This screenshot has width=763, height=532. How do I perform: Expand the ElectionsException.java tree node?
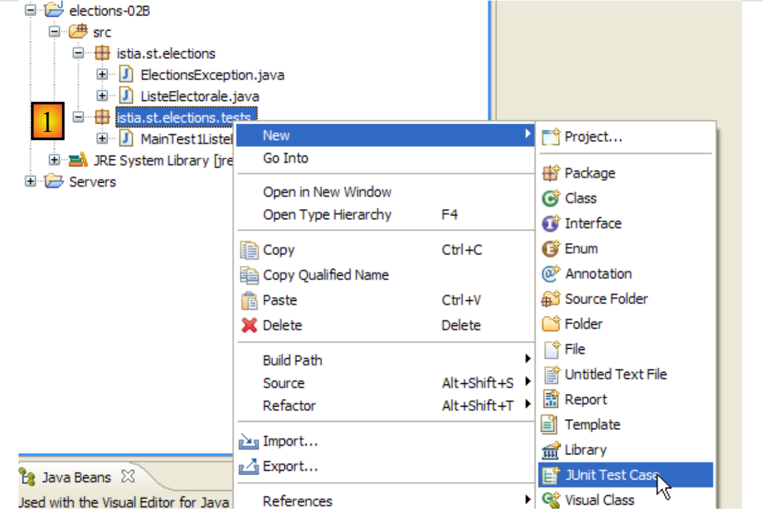point(102,75)
